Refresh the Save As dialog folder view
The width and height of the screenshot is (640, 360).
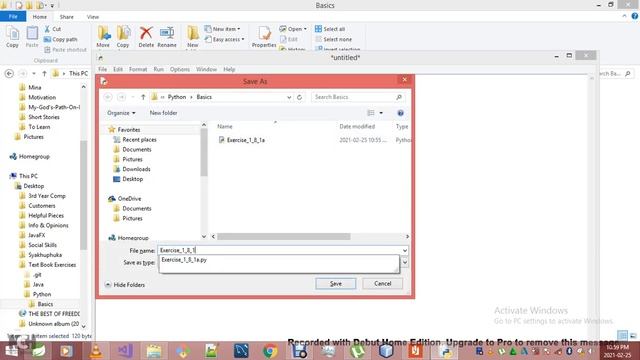pos(299,97)
